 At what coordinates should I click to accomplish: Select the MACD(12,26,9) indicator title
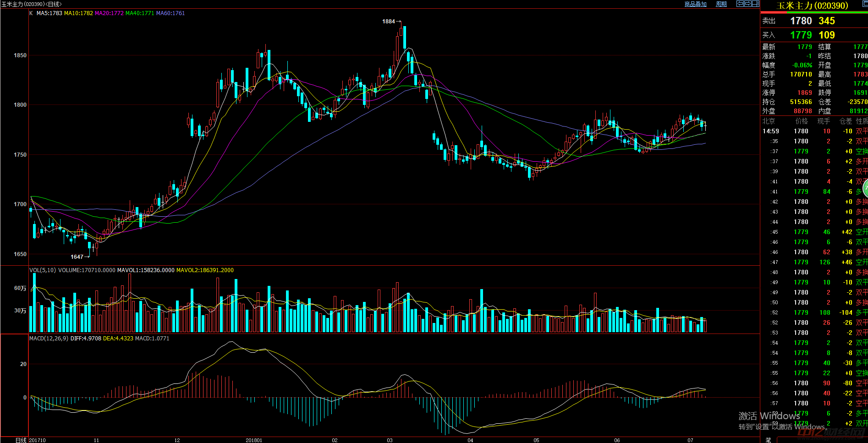pyautogui.click(x=49, y=339)
